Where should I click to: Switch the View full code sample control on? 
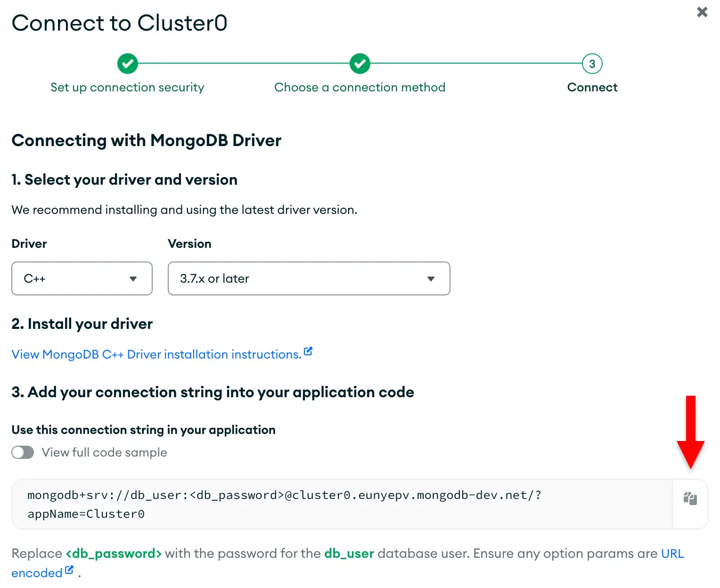(23, 452)
